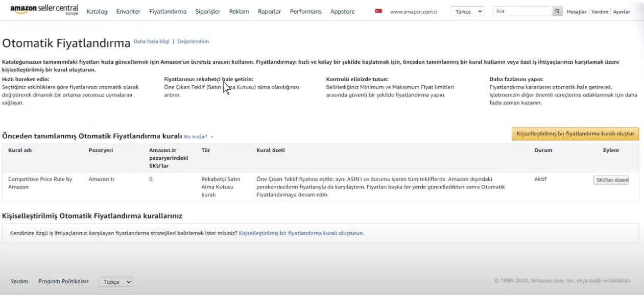Click the Kural özeti column header
The image size is (644, 295).
click(271, 151)
